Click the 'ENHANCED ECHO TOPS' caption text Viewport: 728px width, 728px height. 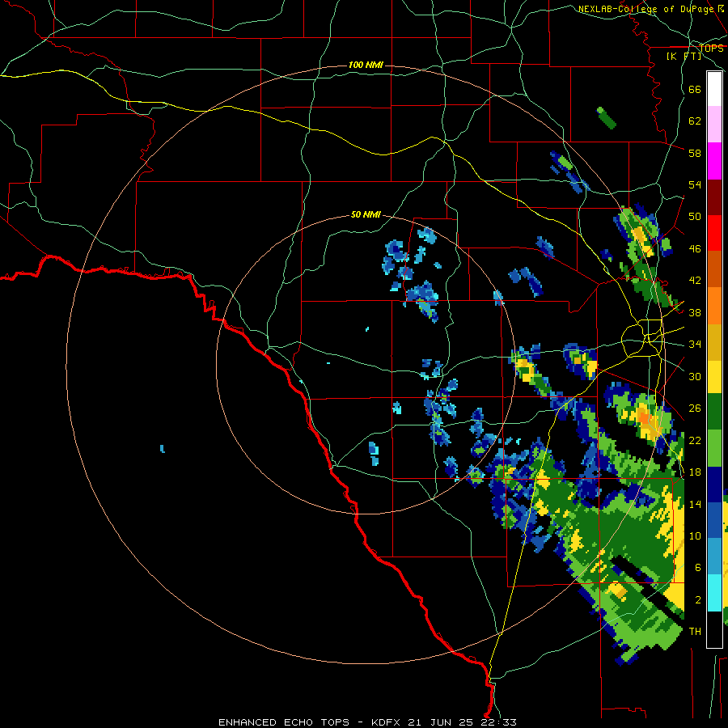[x=284, y=722]
